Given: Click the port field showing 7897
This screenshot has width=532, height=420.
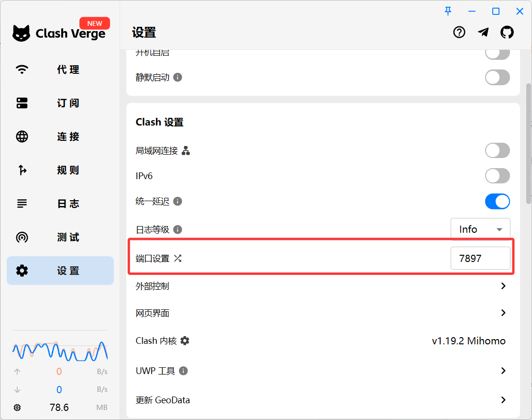Looking at the screenshot, I should [480, 259].
